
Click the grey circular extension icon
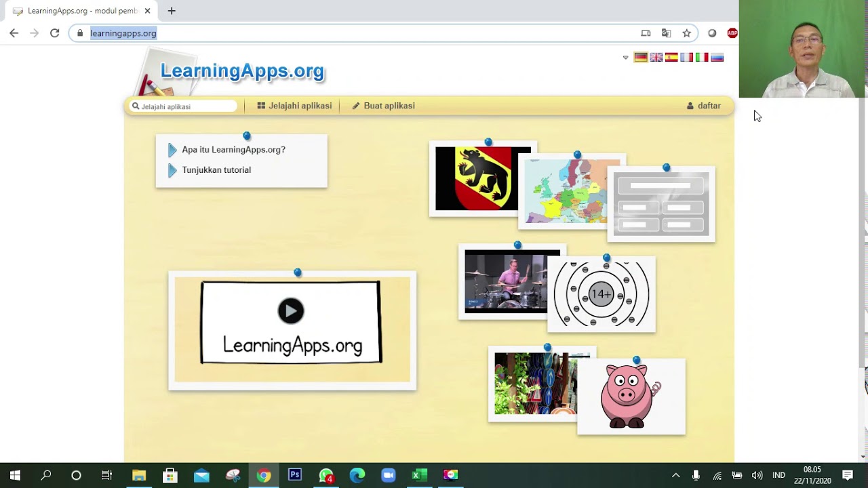[712, 33]
